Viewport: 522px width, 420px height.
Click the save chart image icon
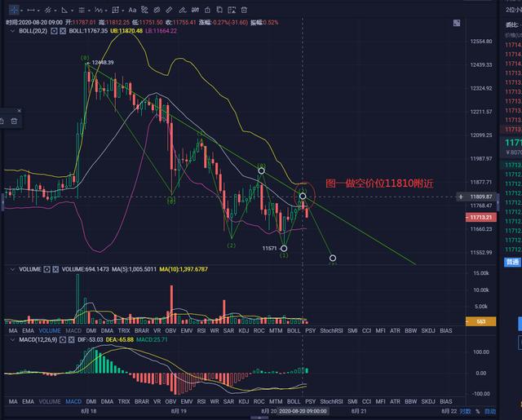tap(232, 10)
